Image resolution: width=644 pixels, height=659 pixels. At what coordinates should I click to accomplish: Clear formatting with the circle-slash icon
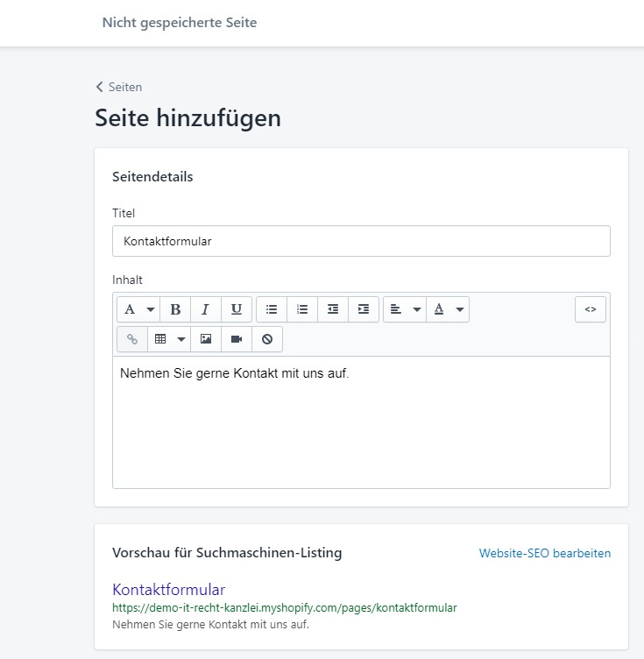coord(267,339)
